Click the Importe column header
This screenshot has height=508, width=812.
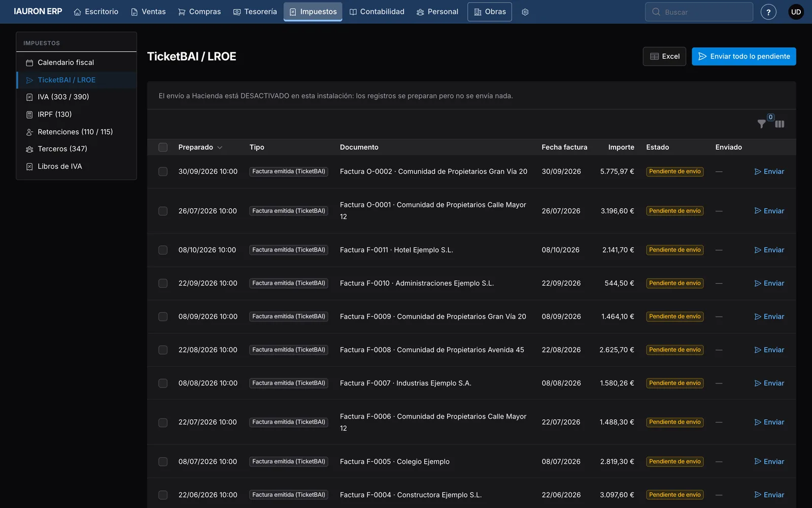621,147
